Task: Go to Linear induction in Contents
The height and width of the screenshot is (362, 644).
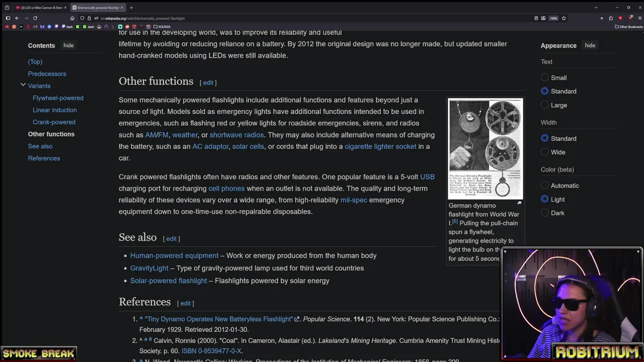Action: coord(55,110)
